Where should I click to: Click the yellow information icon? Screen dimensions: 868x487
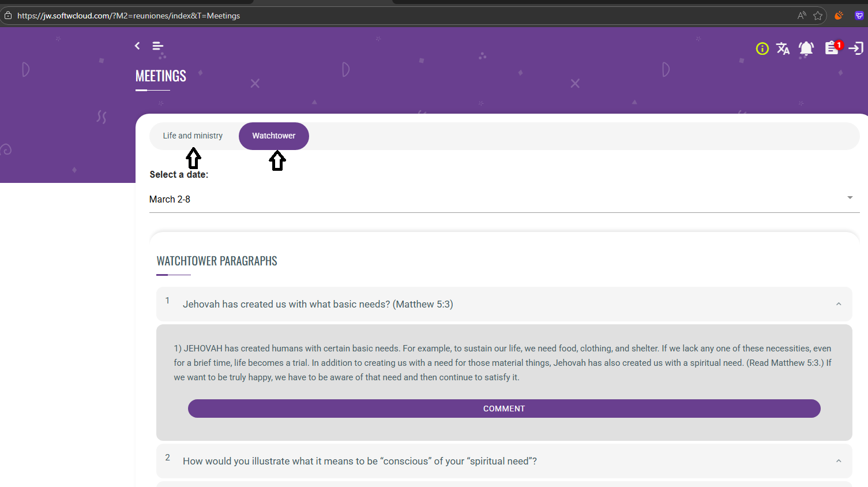pyautogui.click(x=762, y=49)
